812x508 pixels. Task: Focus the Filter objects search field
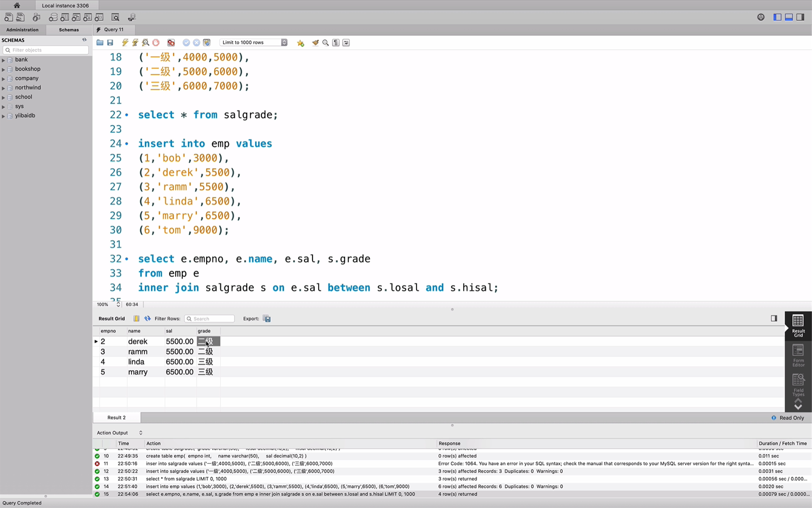(x=46, y=50)
